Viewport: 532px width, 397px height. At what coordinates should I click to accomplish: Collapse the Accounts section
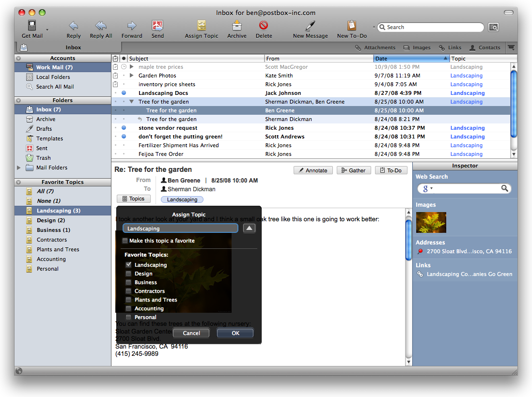tap(19, 58)
